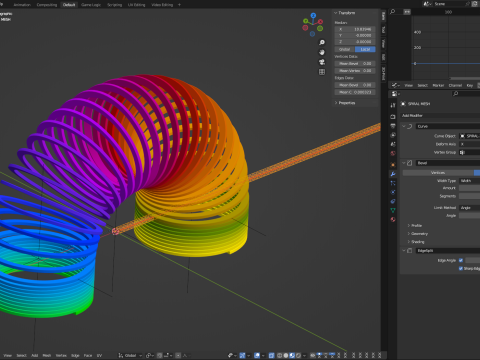480x360 pixels.
Task: Collapse the Bevel modifier panel
Action: pyautogui.click(x=404, y=163)
